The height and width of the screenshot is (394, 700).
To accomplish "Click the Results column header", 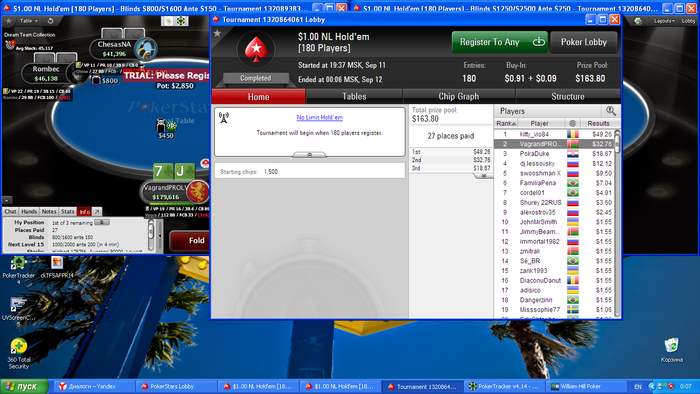I will (x=598, y=123).
